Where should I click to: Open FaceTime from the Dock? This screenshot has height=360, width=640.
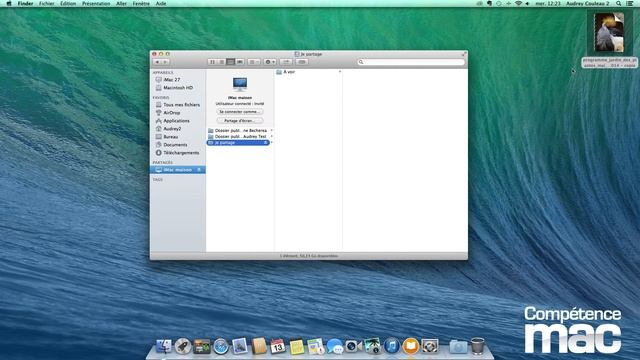coord(353,346)
